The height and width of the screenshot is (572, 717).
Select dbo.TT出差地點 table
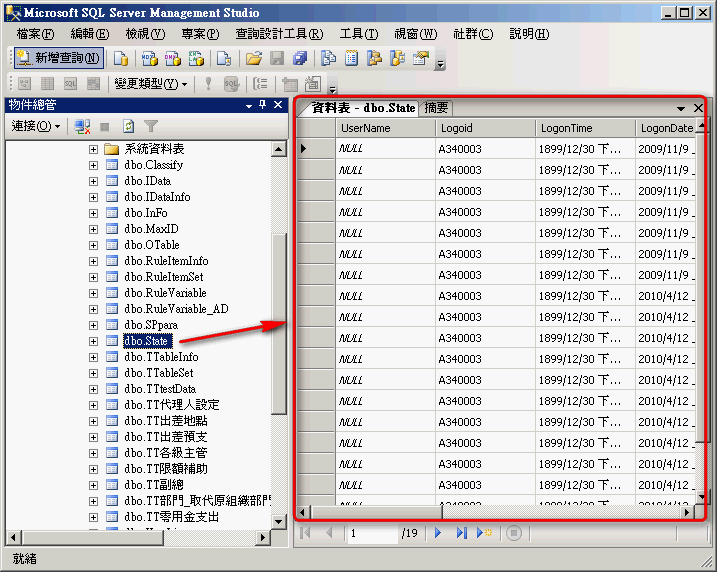pyautogui.click(x=166, y=421)
